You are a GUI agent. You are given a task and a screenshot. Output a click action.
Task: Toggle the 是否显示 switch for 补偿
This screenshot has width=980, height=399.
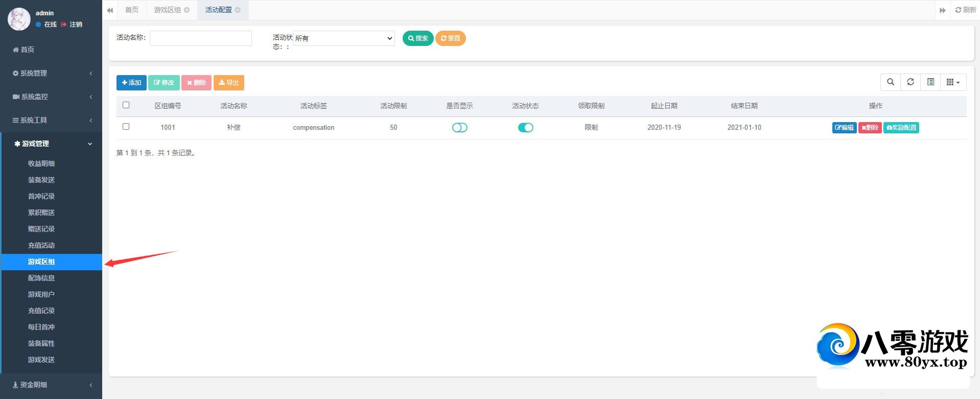(x=459, y=128)
